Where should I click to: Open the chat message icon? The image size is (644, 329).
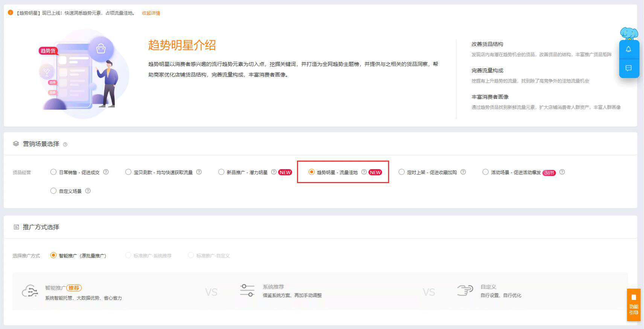628,68
